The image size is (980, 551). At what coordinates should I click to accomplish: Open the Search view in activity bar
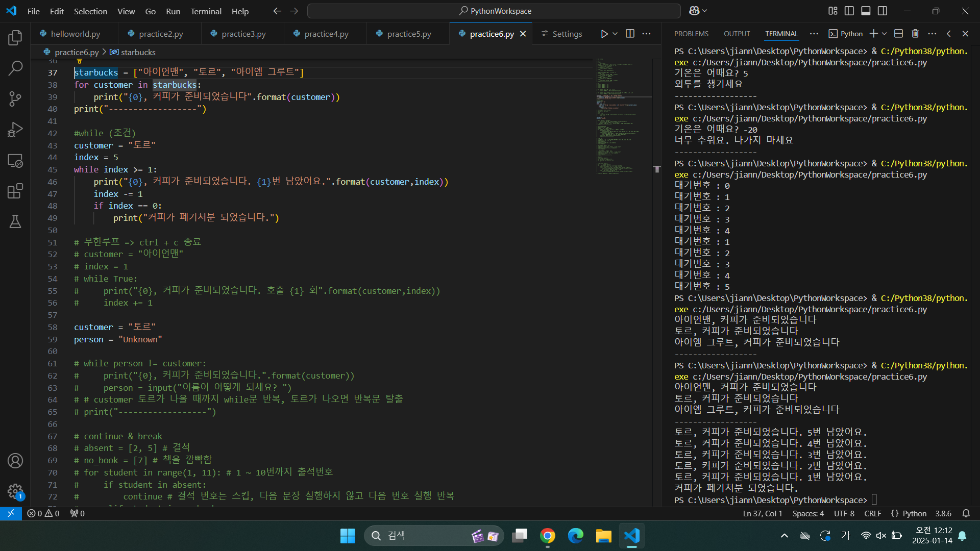pyautogui.click(x=15, y=68)
